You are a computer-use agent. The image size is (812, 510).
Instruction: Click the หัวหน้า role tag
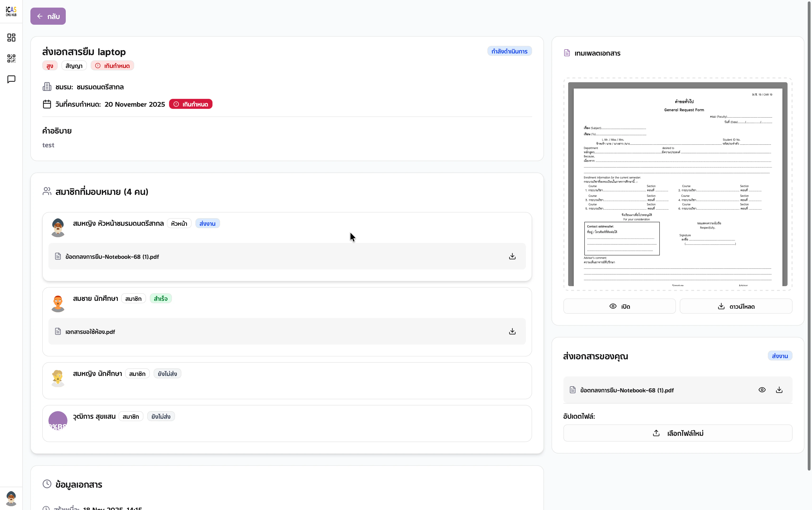coord(179,223)
